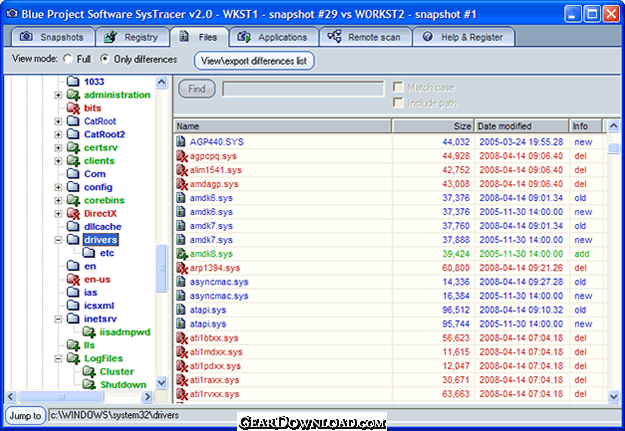Click the deleted folder icon for en-us
This screenshot has width=625, height=431.
[x=73, y=279]
